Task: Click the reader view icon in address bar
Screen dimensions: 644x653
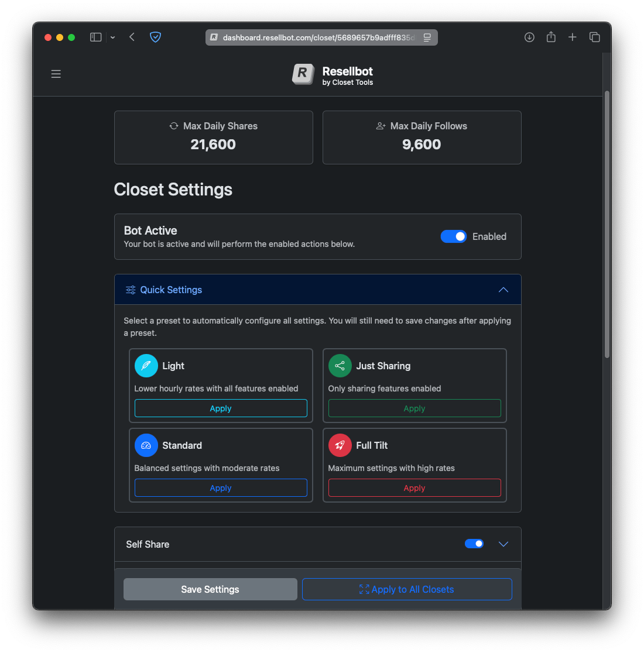Action: pyautogui.click(x=427, y=37)
